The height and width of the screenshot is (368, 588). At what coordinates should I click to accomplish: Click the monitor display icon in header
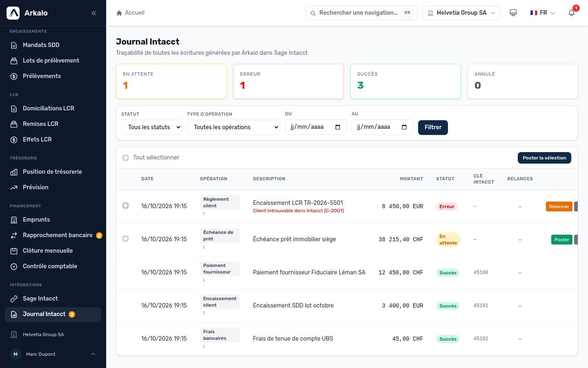[514, 13]
